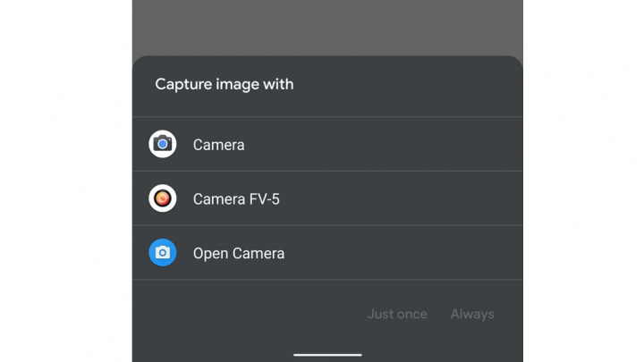Select the "Camera FV-5" text label
The height and width of the screenshot is (362, 644).
tap(236, 199)
